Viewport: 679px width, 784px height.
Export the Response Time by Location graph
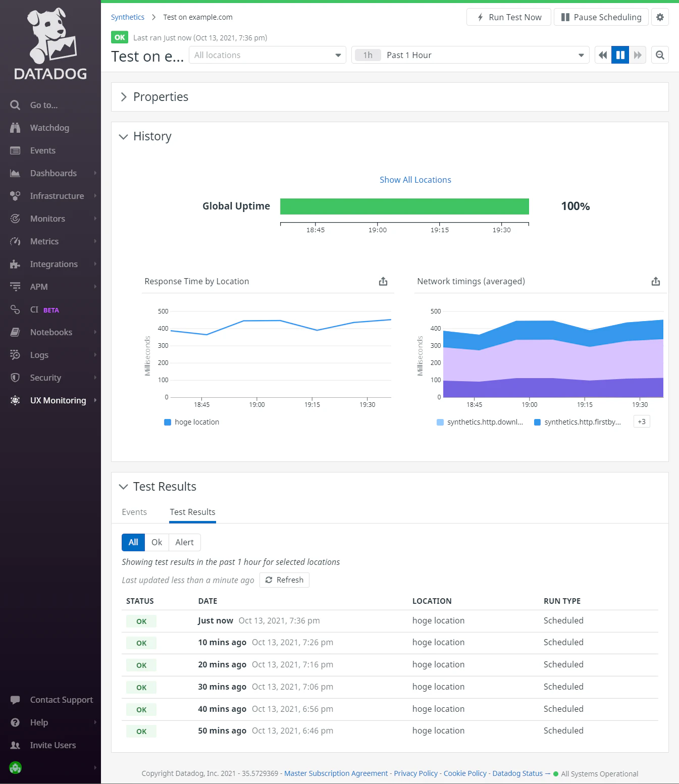click(383, 281)
